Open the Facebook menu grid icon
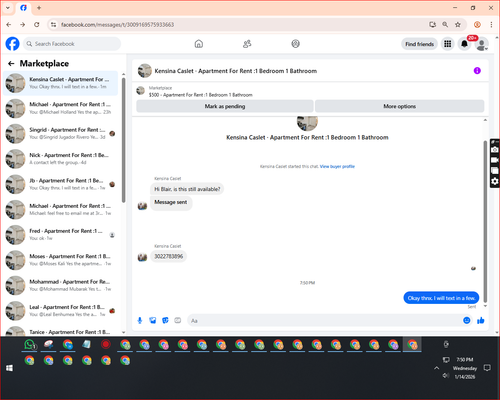 point(447,44)
